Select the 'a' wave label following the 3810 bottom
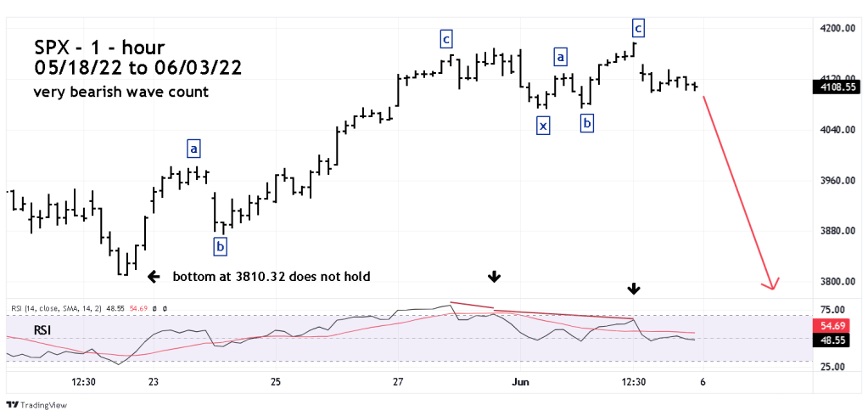Viewport: 868px width, 416px height. point(193,149)
